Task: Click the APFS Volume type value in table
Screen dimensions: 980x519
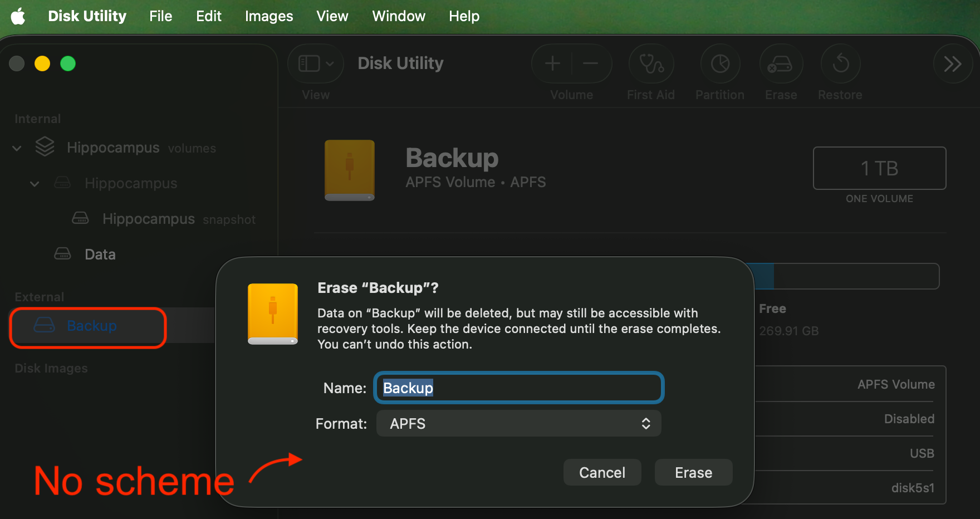Action: point(896,384)
